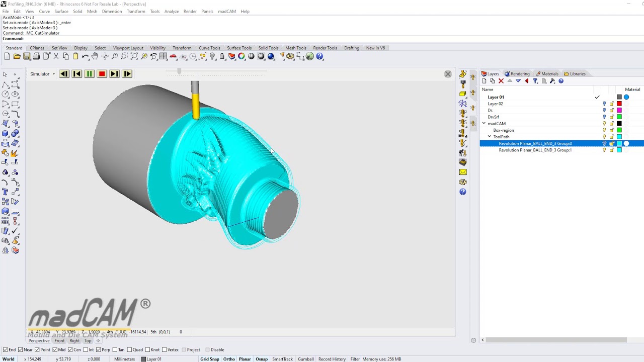The height and width of the screenshot is (362, 644).
Task: Save the file using the floppy icon
Action: [x=27, y=56]
